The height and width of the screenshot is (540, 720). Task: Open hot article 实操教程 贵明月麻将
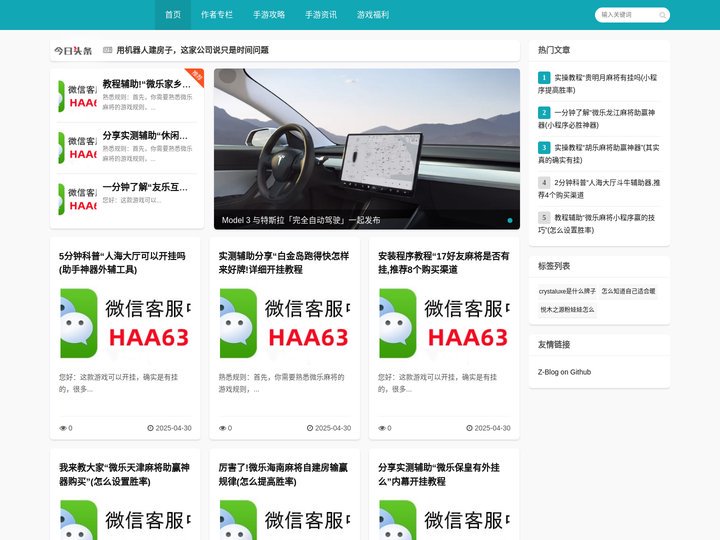pyautogui.click(x=599, y=84)
